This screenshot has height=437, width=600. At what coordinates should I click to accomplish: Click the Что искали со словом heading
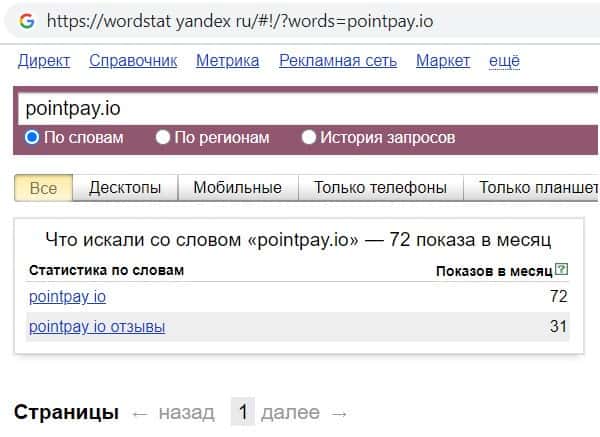298,240
